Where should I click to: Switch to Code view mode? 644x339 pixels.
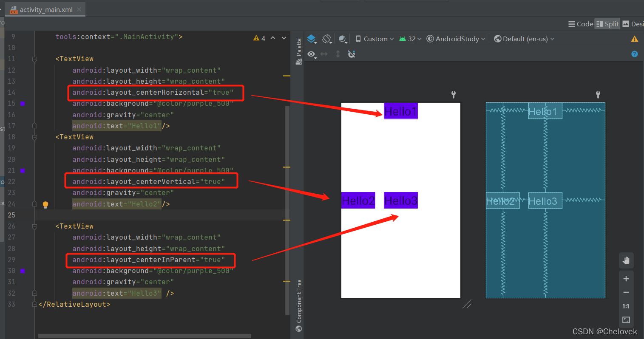pyautogui.click(x=581, y=24)
